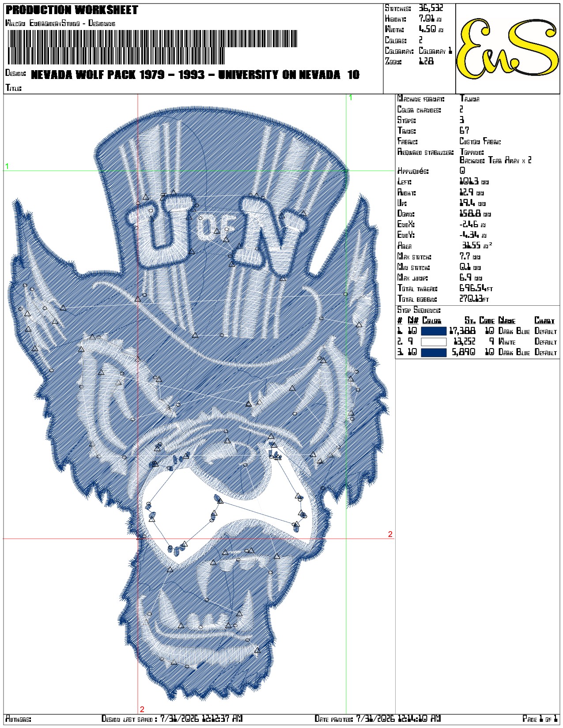
Task: Click the 'Chart' column header in Stop Sequence
Action: [544, 320]
